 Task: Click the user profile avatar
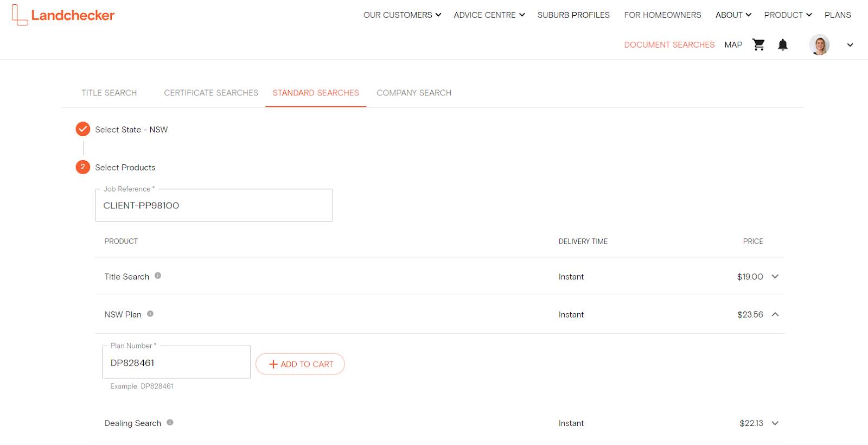tap(819, 45)
